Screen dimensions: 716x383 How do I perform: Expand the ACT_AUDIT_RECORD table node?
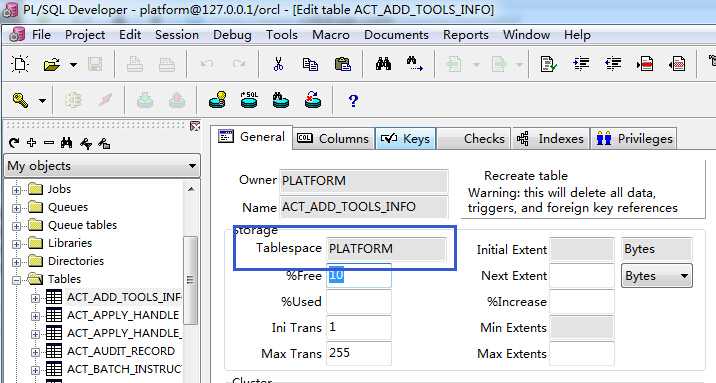[35, 352]
